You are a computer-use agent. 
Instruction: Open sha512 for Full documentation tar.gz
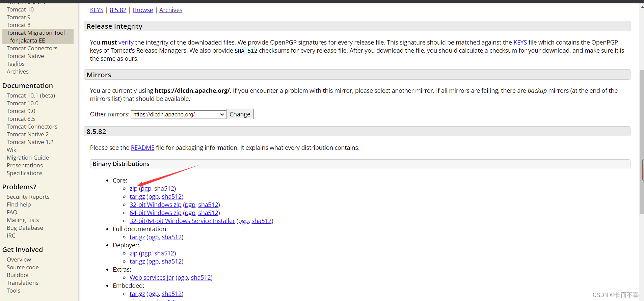[171, 237]
